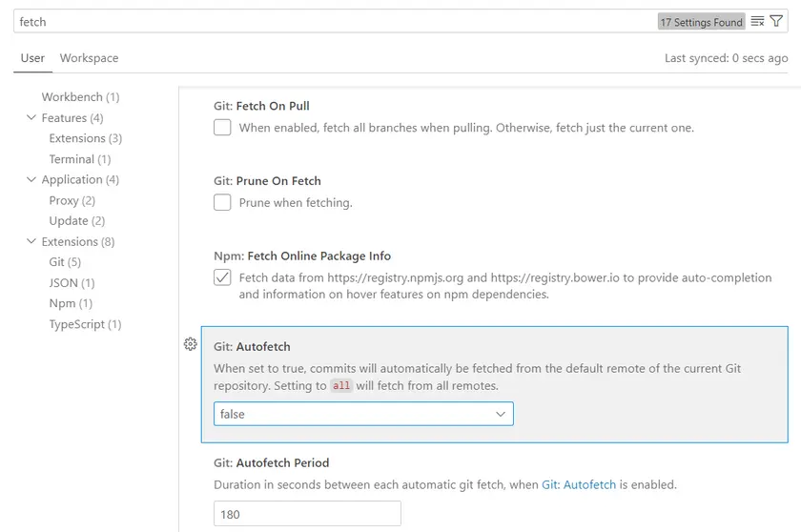Switch to the User settings tab
Screen dimensions: 801x532
point(32,58)
